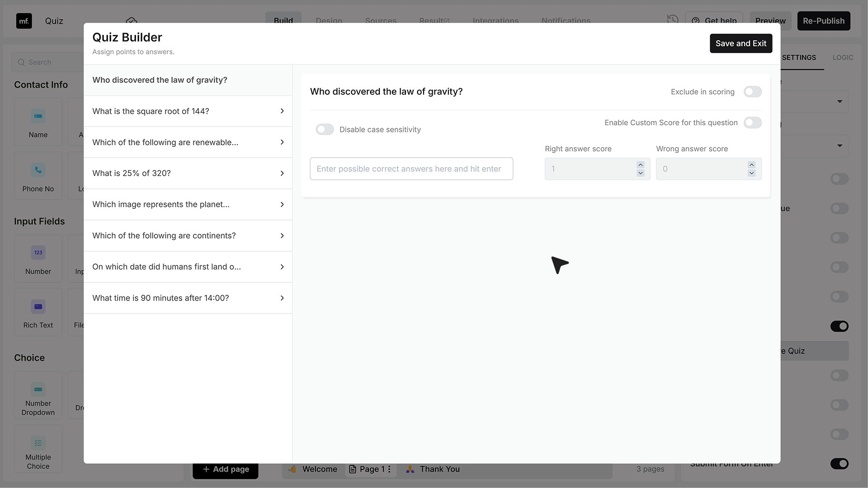
Task: Decrease the Wrong answer score stepper
Action: 751,173
